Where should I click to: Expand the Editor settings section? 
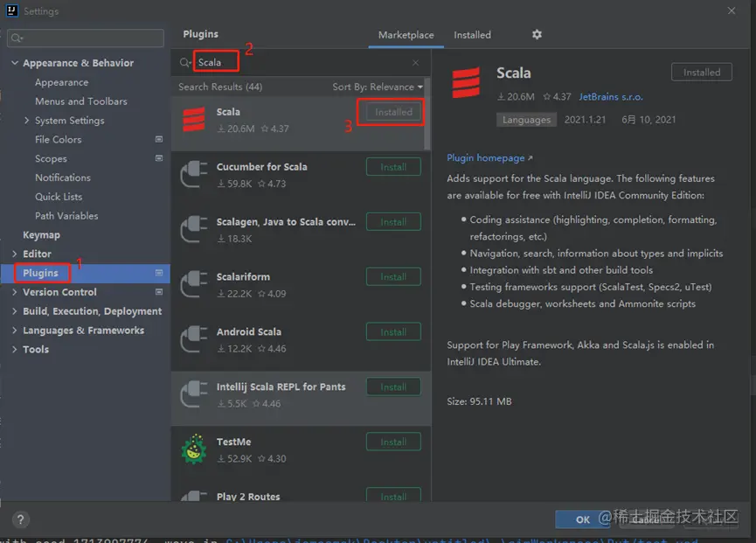click(x=15, y=254)
